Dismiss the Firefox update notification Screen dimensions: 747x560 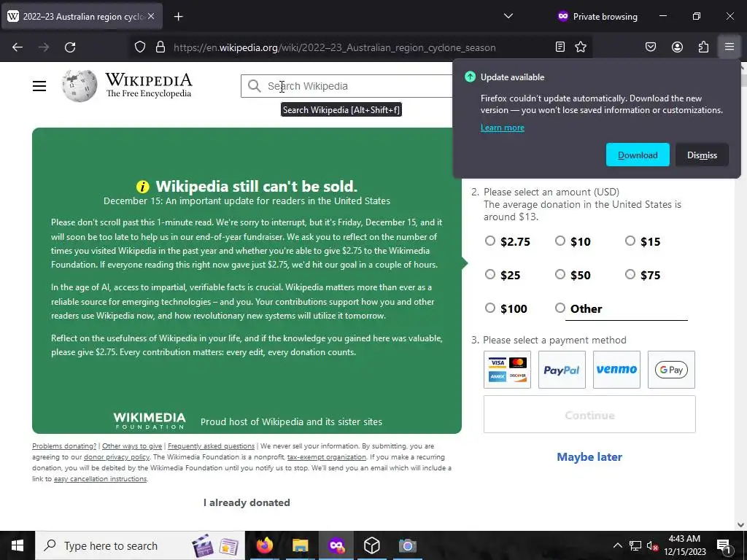point(702,155)
